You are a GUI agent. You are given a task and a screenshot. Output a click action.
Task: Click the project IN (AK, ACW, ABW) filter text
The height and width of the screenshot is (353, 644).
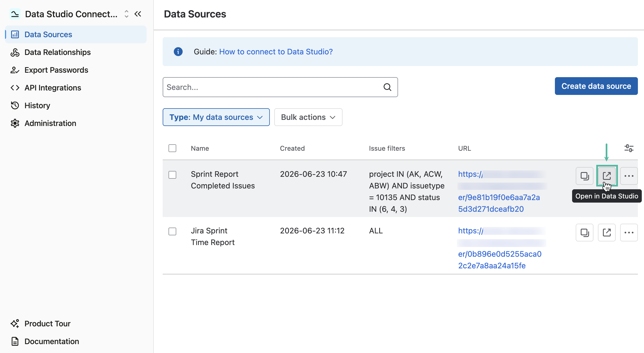pos(407,191)
